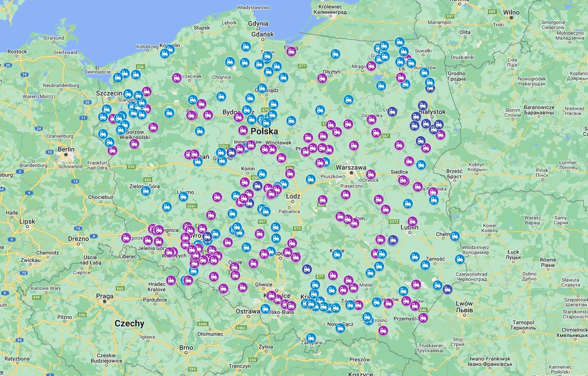Open the dark blue marker near Łomża

click(392, 112)
